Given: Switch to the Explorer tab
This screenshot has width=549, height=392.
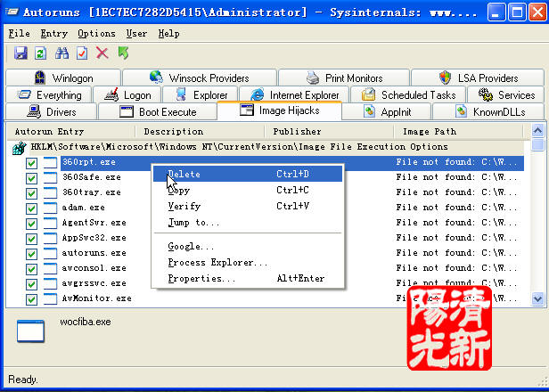Looking at the screenshot, I should coord(201,94).
